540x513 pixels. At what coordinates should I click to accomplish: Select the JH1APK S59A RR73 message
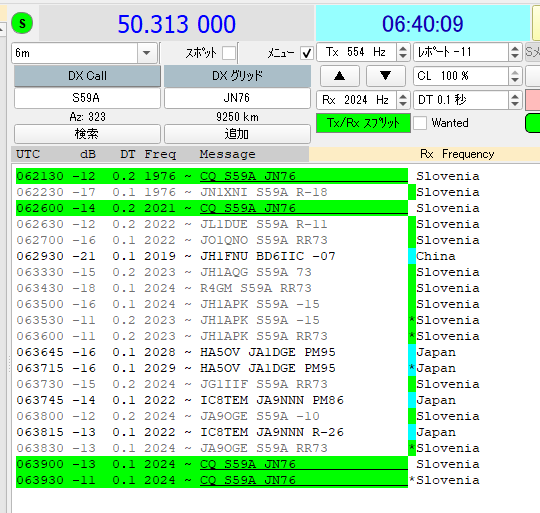[x=264, y=336]
